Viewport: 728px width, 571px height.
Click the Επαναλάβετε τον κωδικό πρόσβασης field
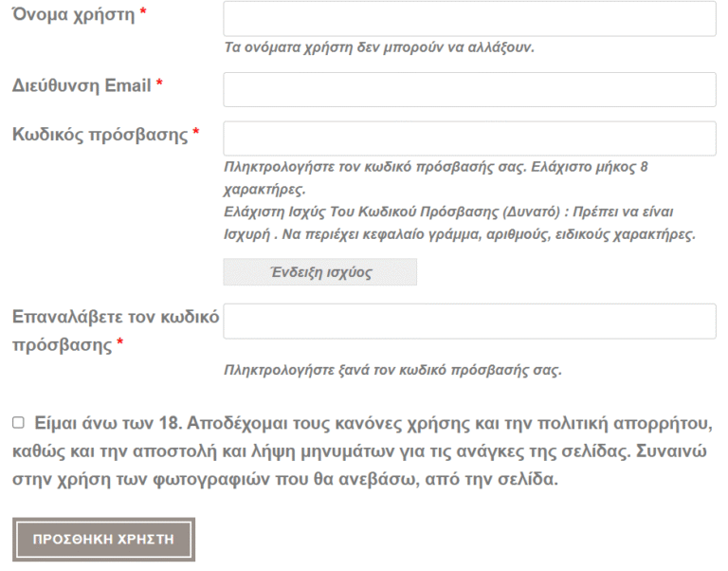[469, 321]
